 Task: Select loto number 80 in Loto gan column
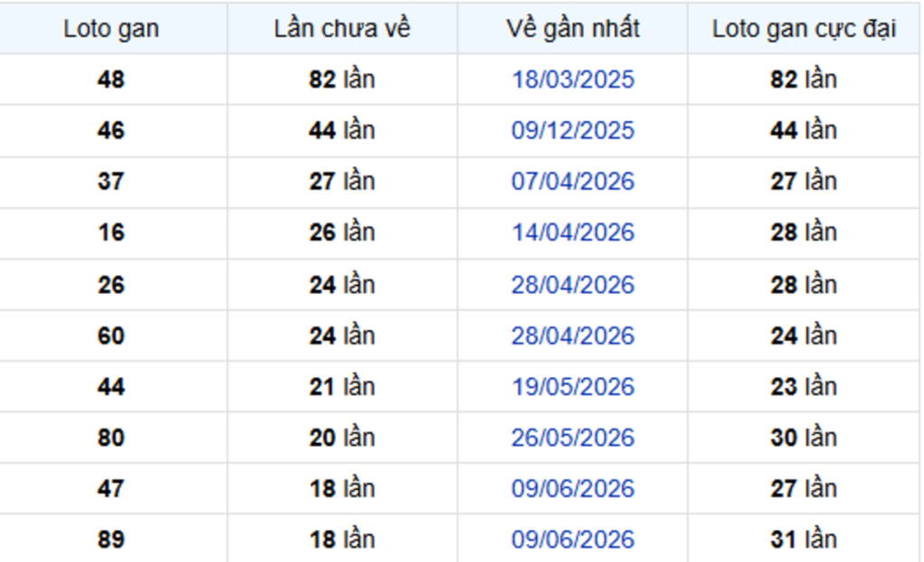click(111, 438)
